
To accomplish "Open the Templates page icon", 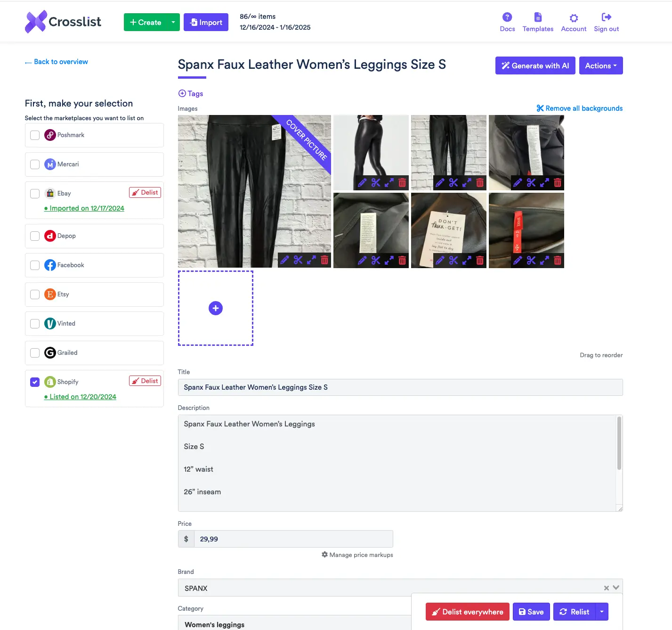I will 538,17.
